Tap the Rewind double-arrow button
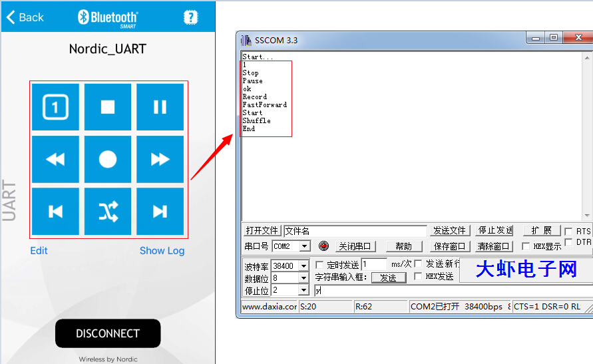 pos(56,159)
